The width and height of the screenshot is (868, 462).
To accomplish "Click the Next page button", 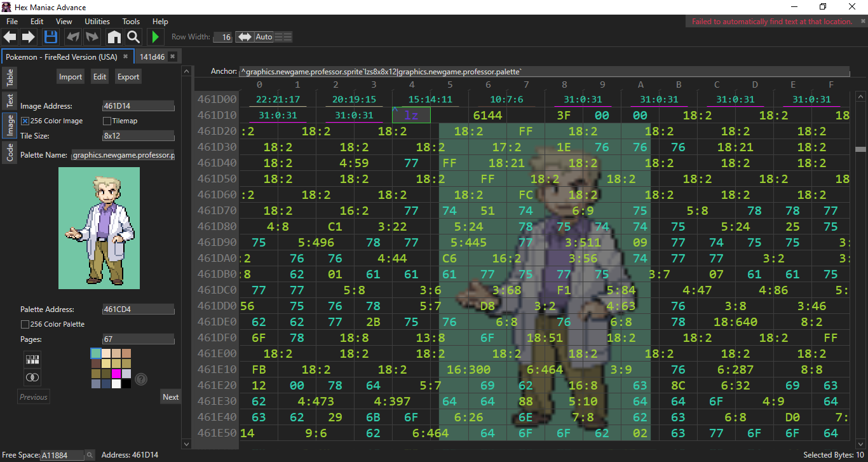I will [170, 397].
